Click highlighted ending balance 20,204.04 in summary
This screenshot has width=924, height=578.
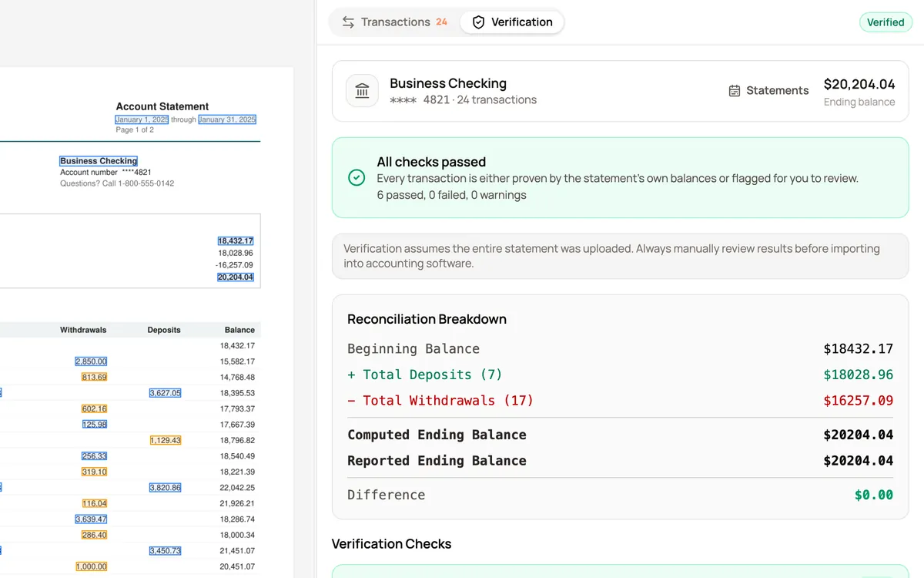pyautogui.click(x=236, y=277)
